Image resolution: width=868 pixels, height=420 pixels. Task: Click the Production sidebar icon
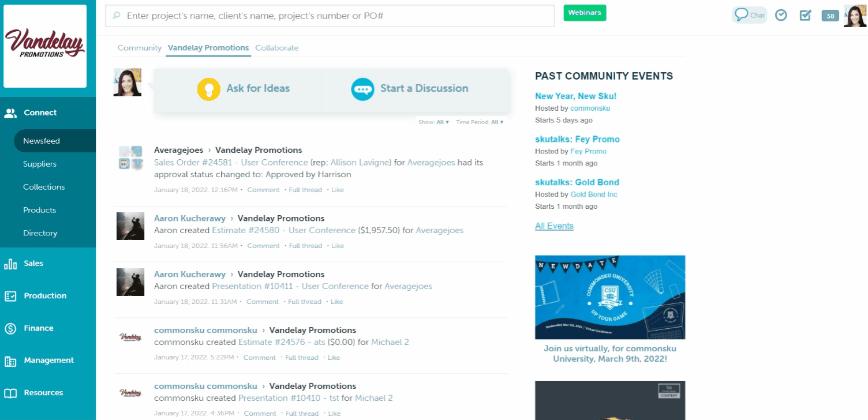pyautogui.click(x=10, y=296)
